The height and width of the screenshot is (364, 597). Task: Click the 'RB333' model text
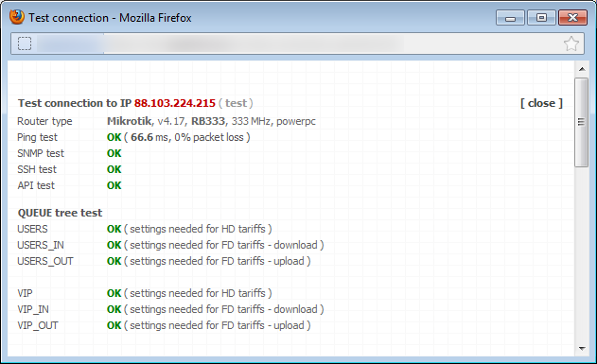pos(208,121)
